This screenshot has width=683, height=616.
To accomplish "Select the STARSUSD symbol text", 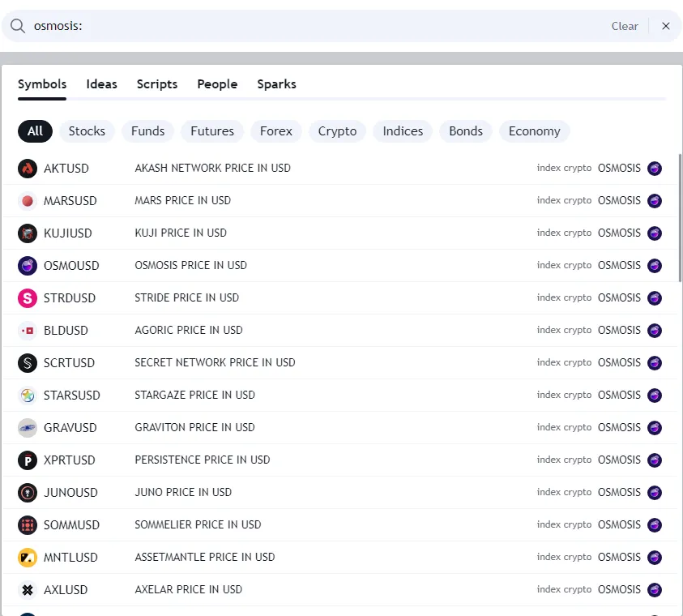I will tap(72, 395).
